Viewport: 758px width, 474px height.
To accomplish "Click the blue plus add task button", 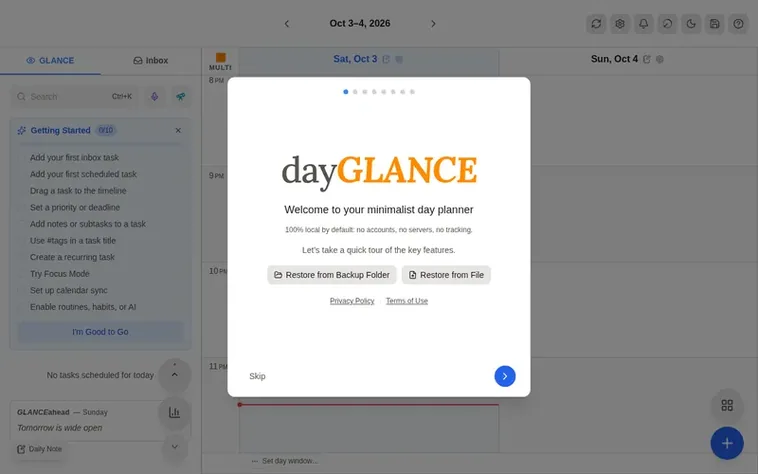I will click(x=727, y=443).
